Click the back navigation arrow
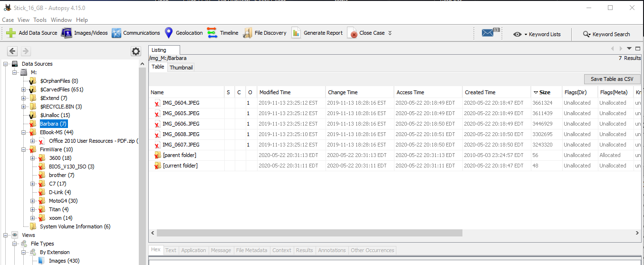Image resolution: width=644 pixels, height=265 pixels. (x=13, y=51)
